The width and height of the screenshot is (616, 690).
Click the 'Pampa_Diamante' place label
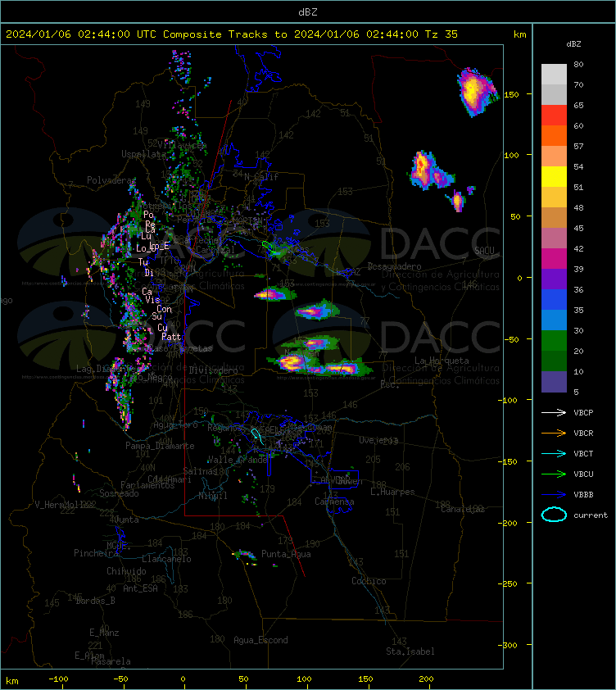pyautogui.click(x=160, y=446)
